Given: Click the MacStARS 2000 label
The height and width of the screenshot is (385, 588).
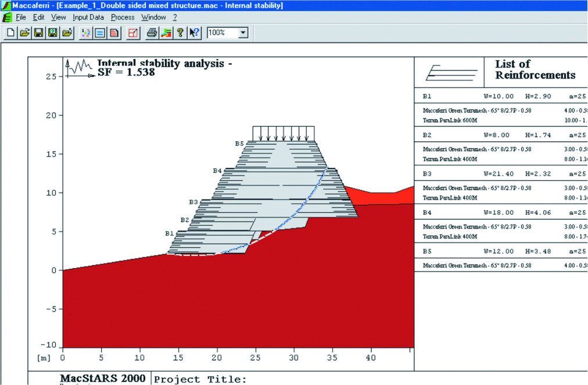Looking at the screenshot, I should pos(102,378).
